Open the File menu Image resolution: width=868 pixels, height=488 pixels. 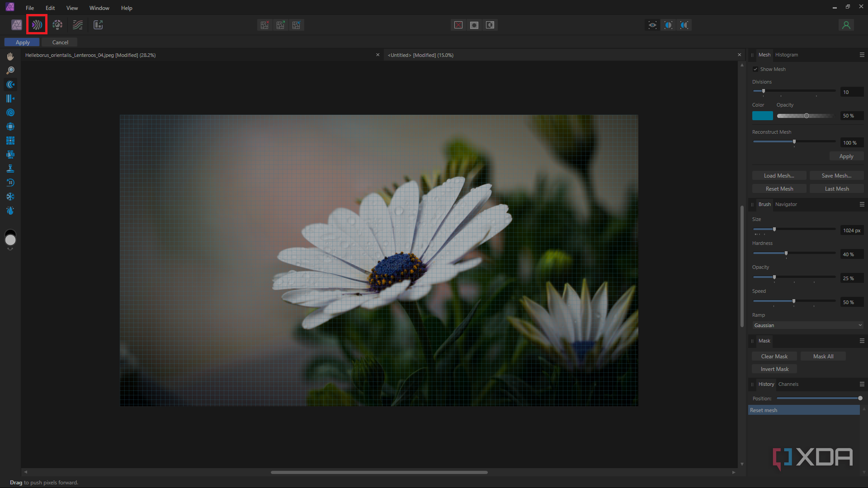tap(30, 8)
